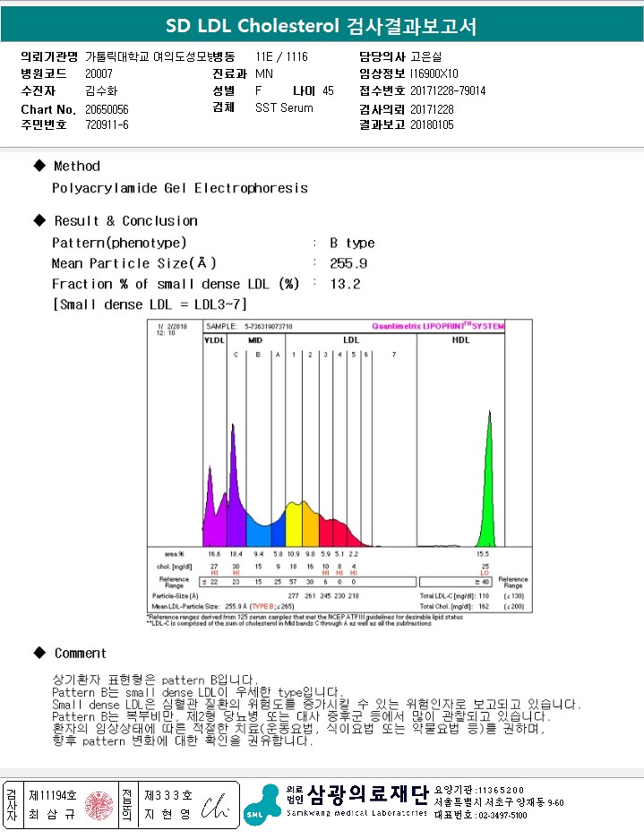The image size is (644, 839).
Task: Click the age value '45'
Action: tap(328, 91)
